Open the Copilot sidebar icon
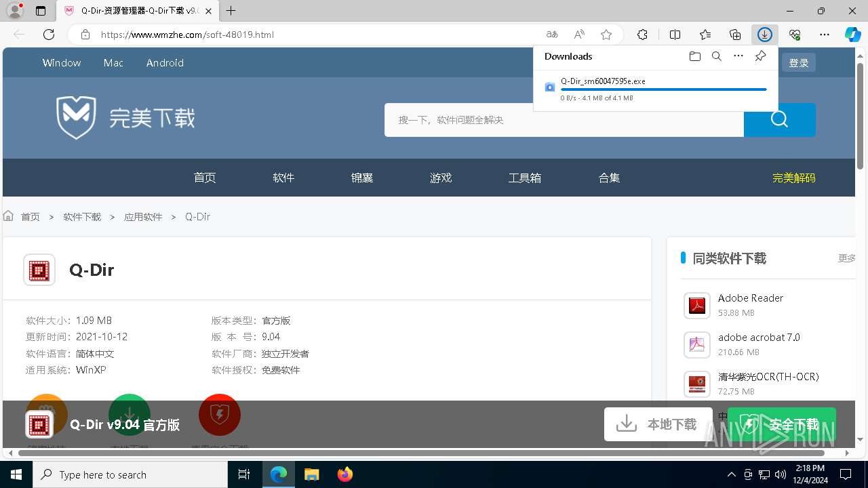This screenshot has width=868, height=488. (x=853, y=35)
